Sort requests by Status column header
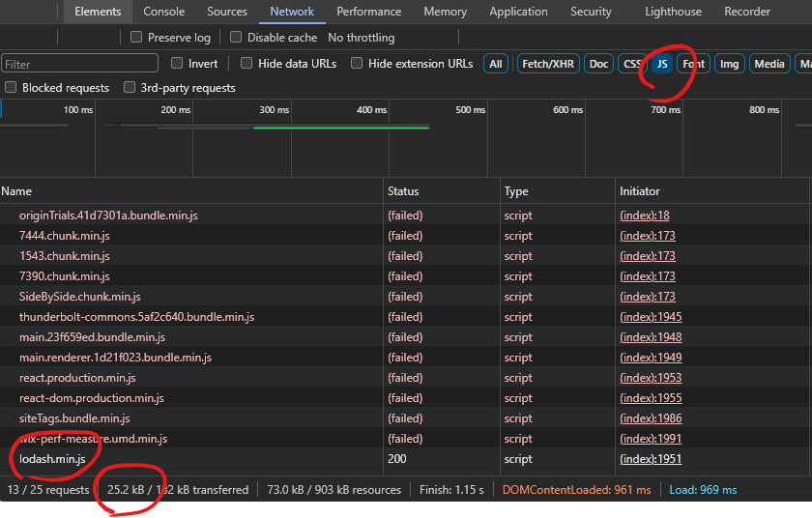Viewport: 812px width, 518px height. point(442,191)
